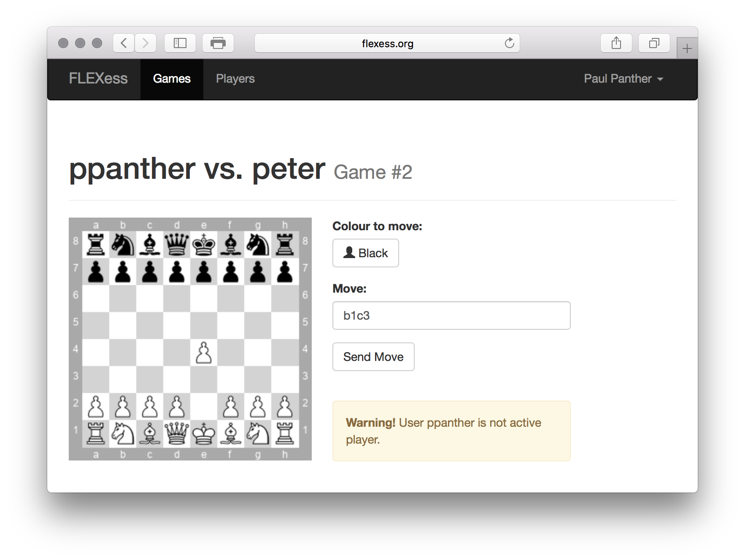This screenshot has width=745, height=560.
Task: Select the white knight on g1
Action: tap(258, 433)
